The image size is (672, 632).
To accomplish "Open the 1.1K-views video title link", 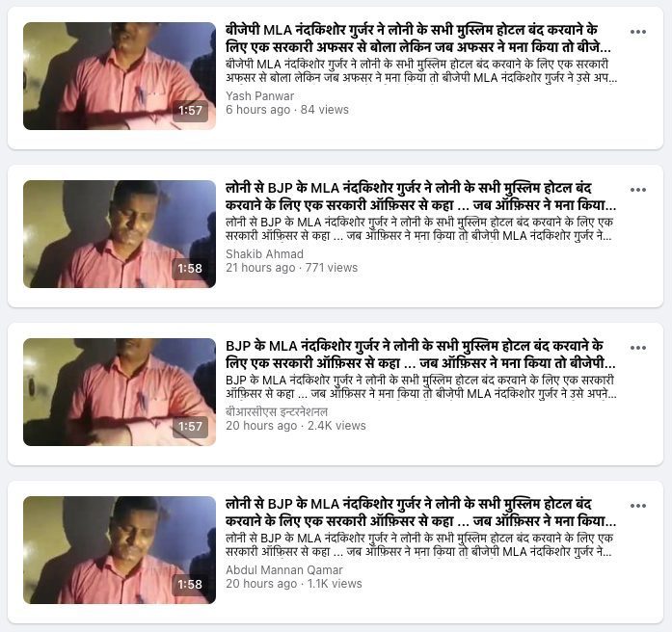I will (x=421, y=513).
